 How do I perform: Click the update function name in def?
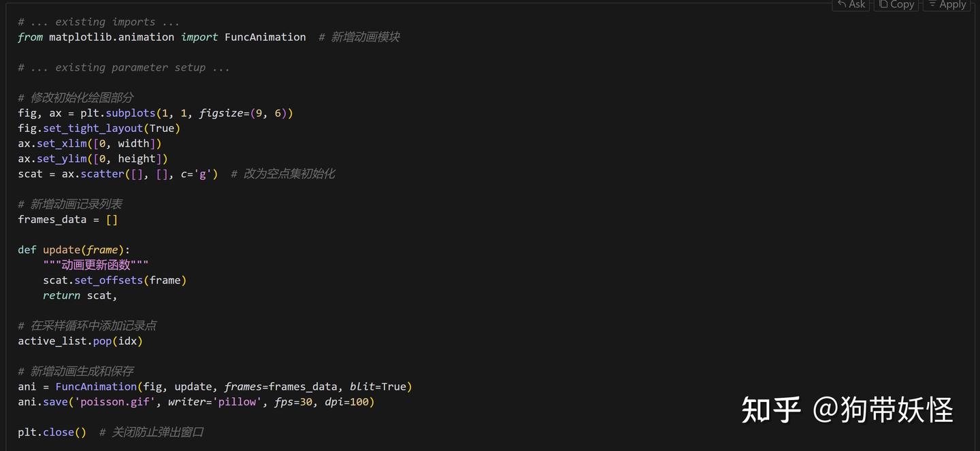pos(61,250)
